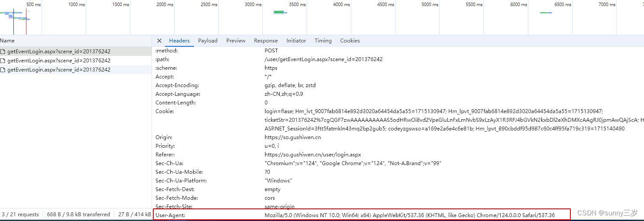
Task: Click the 500 ms timeline label
Action: tap(34, 4)
